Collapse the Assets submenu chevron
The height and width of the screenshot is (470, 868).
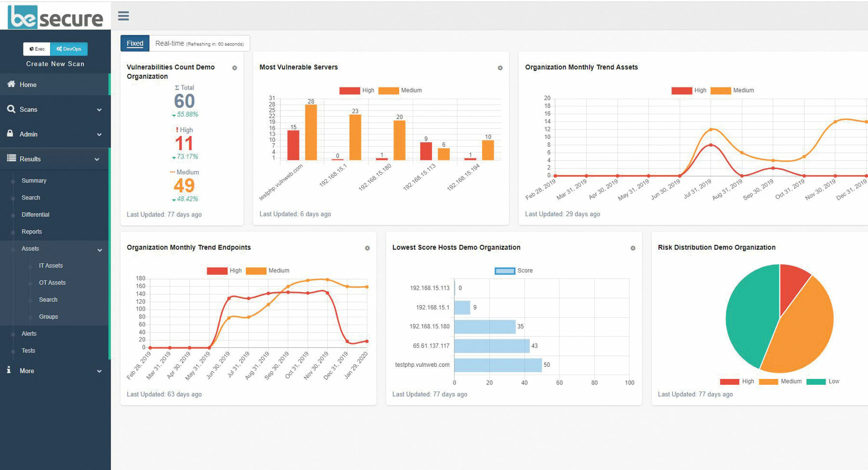[x=99, y=250]
